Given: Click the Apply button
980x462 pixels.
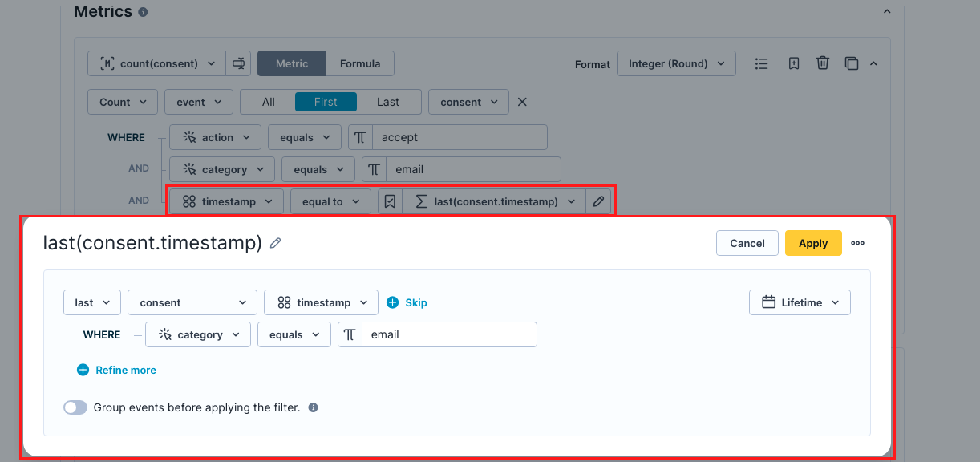Looking at the screenshot, I should [x=813, y=243].
